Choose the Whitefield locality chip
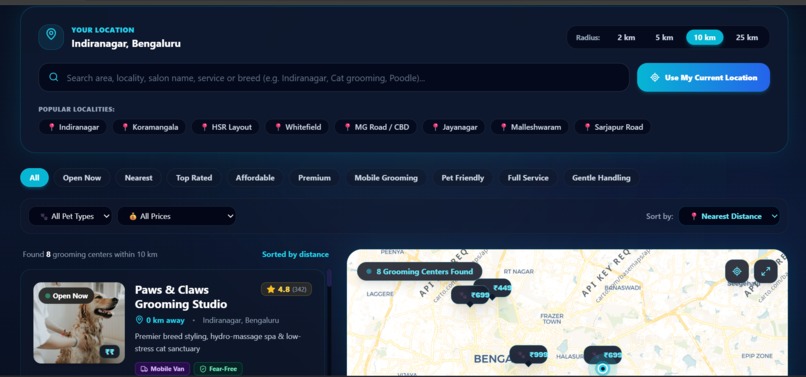 pyautogui.click(x=298, y=127)
